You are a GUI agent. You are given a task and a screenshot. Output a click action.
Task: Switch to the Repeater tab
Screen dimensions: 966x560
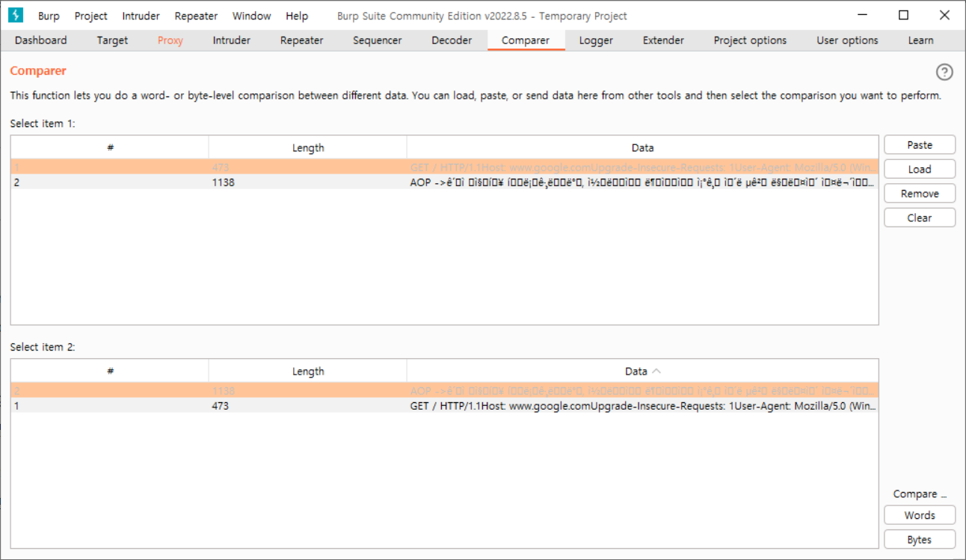[x=302, y=40]
